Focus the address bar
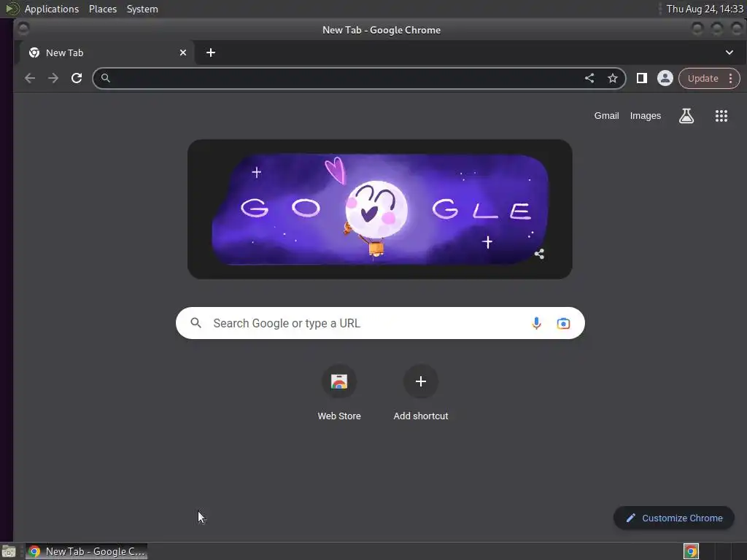This screenshot has width=747, height=560. (x=359, y=78)
